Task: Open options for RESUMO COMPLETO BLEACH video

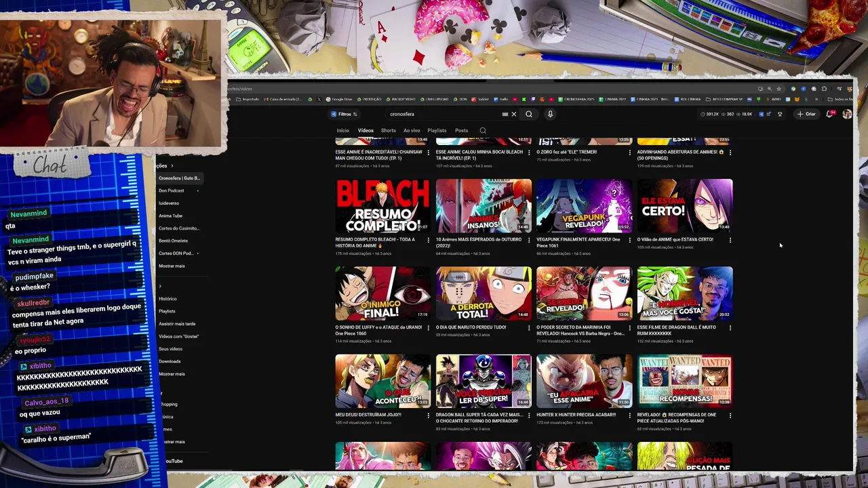Action: 428,239
